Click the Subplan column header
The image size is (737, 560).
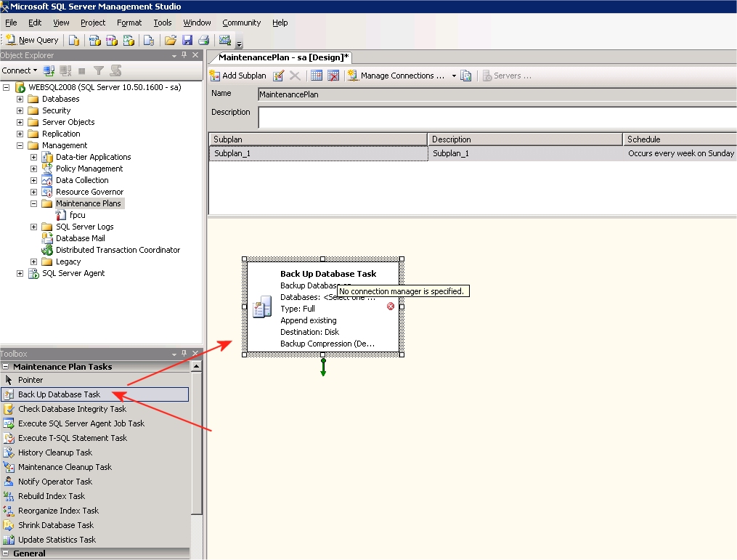tap(318, 139)
